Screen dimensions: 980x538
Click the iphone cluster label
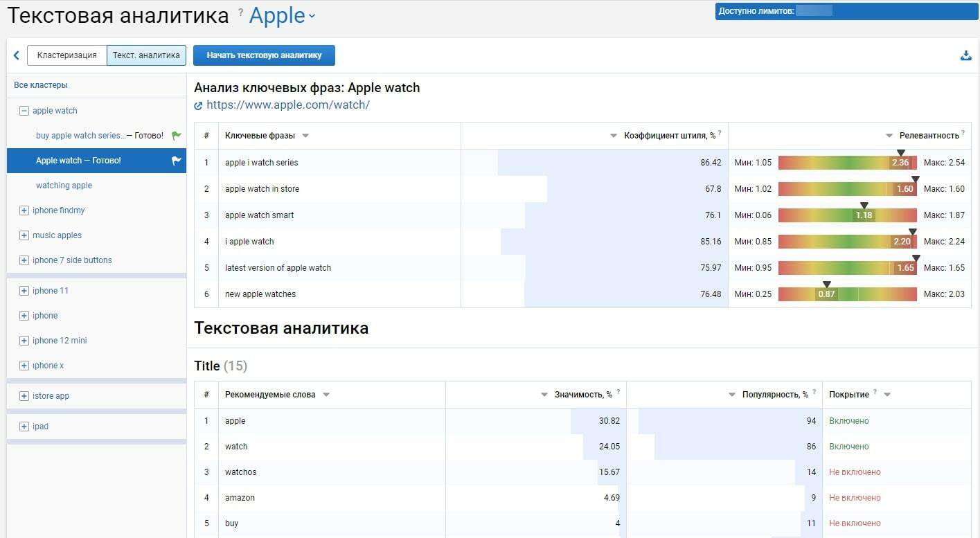coord(45,316)
